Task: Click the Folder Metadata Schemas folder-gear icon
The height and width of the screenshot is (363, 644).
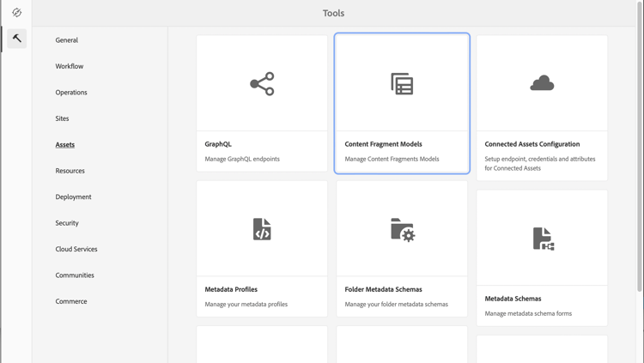Action: point(403,229)
